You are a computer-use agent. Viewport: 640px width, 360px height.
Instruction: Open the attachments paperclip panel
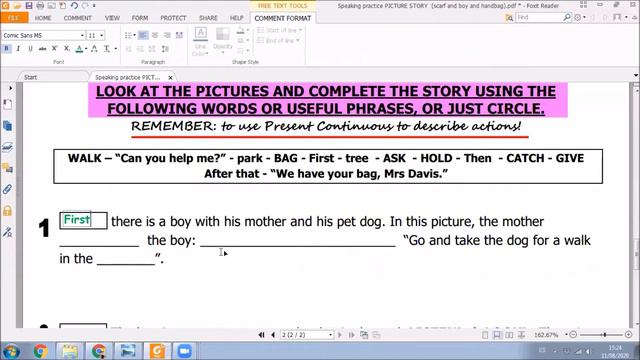(8, 189)
